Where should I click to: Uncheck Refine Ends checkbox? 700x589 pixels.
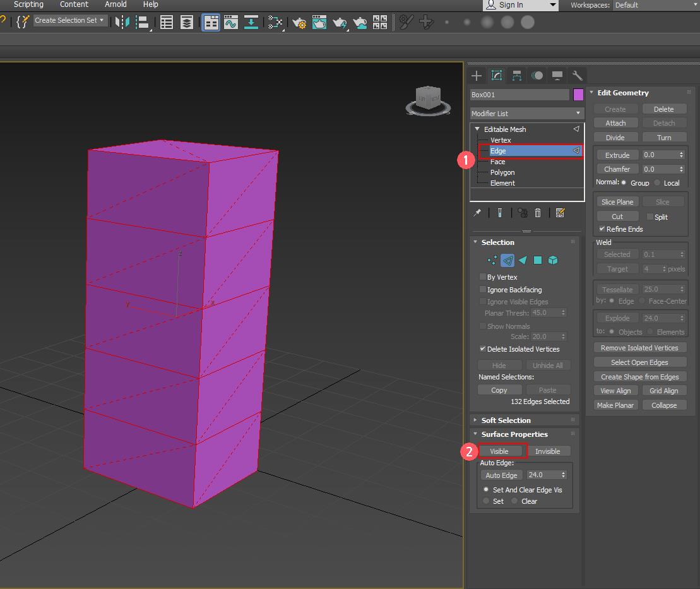point(602,229)
